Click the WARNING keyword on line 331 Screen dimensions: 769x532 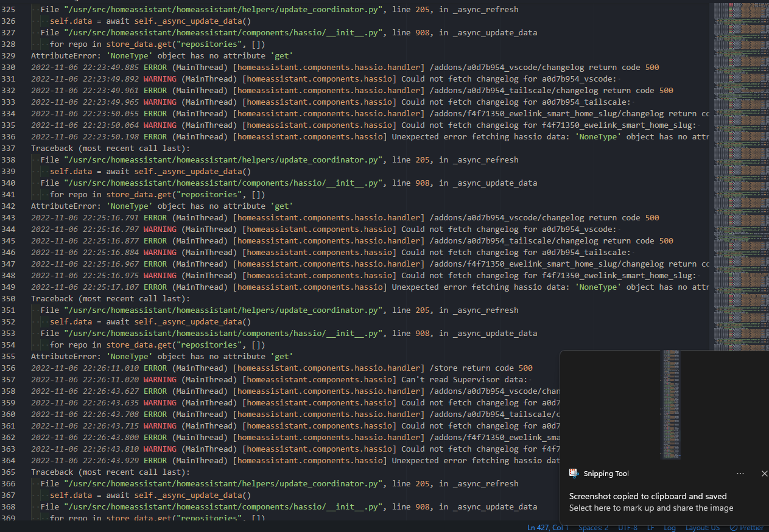tap(160, 79)
